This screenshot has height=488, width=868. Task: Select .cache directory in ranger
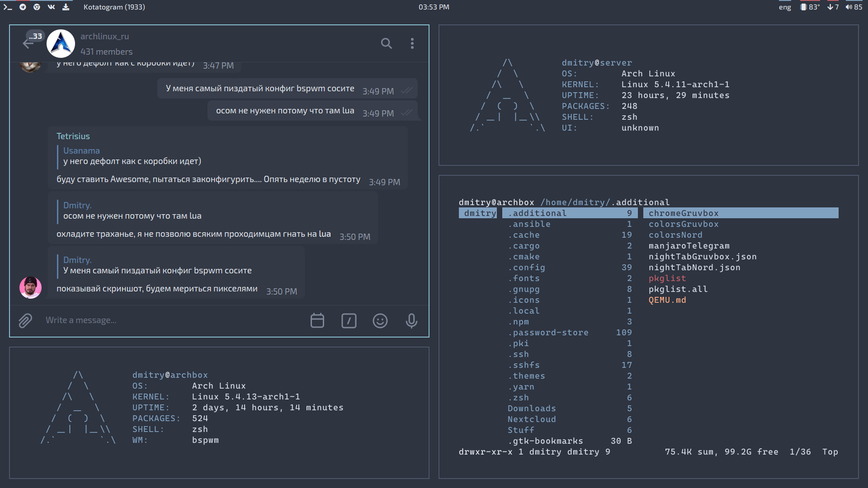[x=570, y=235]
